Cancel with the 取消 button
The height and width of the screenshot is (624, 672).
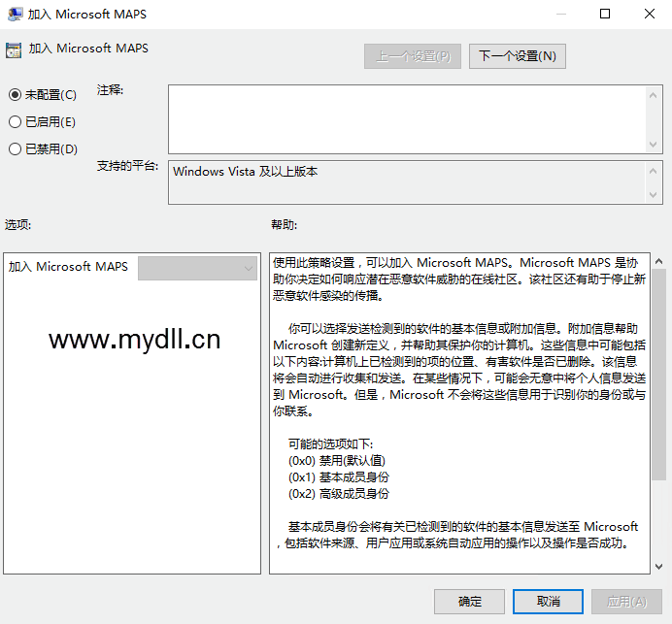(x=548, y=602)
